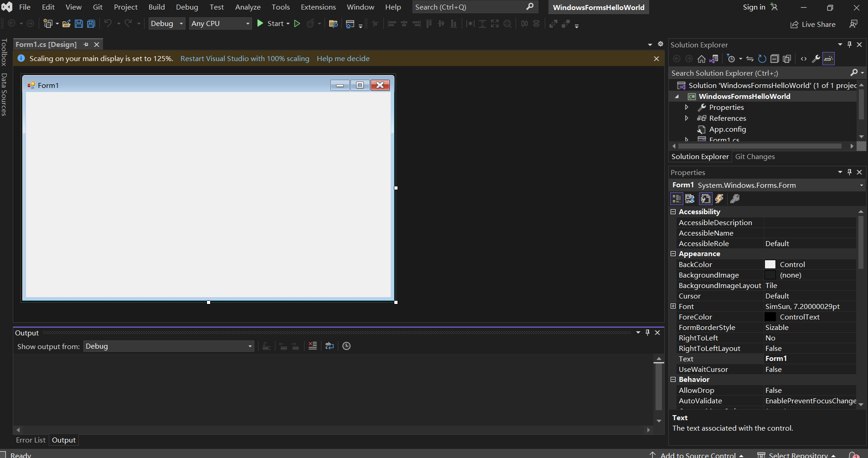Pin the Output panel with auto-hide icon
Image resolution: width=868 pixels, height=458 pixels.
[647, 333]
